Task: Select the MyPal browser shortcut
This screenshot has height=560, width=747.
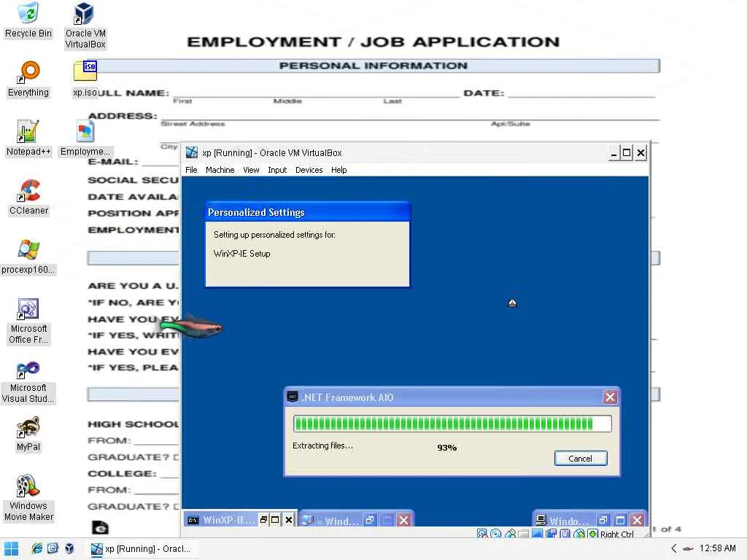Action: coord(28,433)
